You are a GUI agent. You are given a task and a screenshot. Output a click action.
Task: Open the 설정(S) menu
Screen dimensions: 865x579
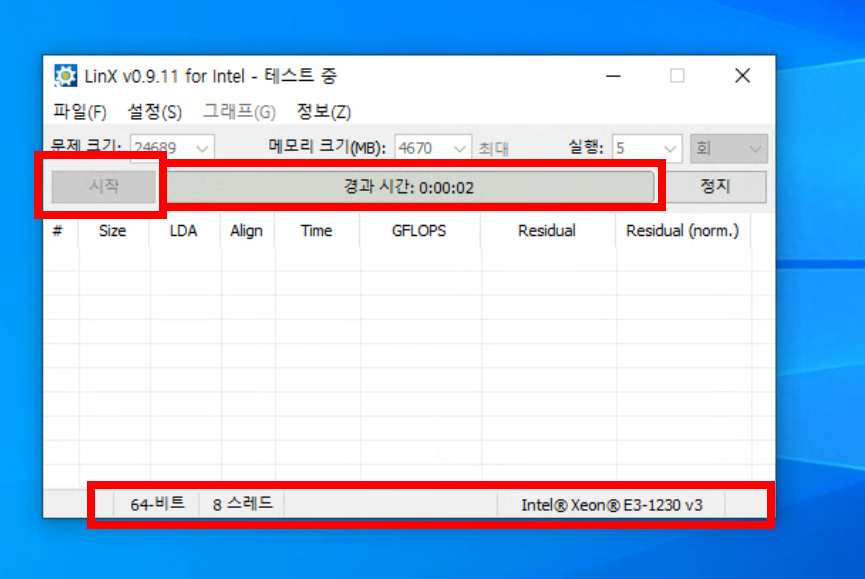154,112
